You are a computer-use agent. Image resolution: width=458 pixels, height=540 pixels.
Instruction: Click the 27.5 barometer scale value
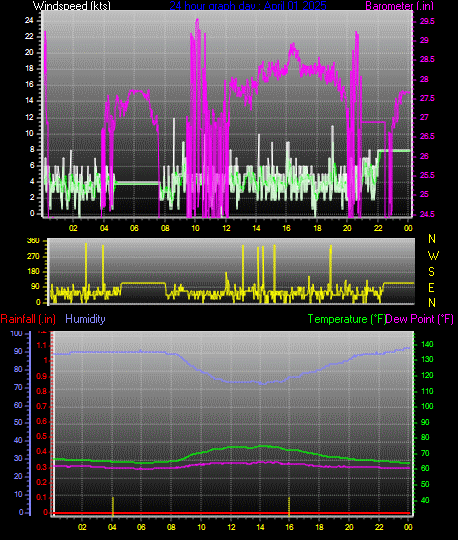(427, 98)
